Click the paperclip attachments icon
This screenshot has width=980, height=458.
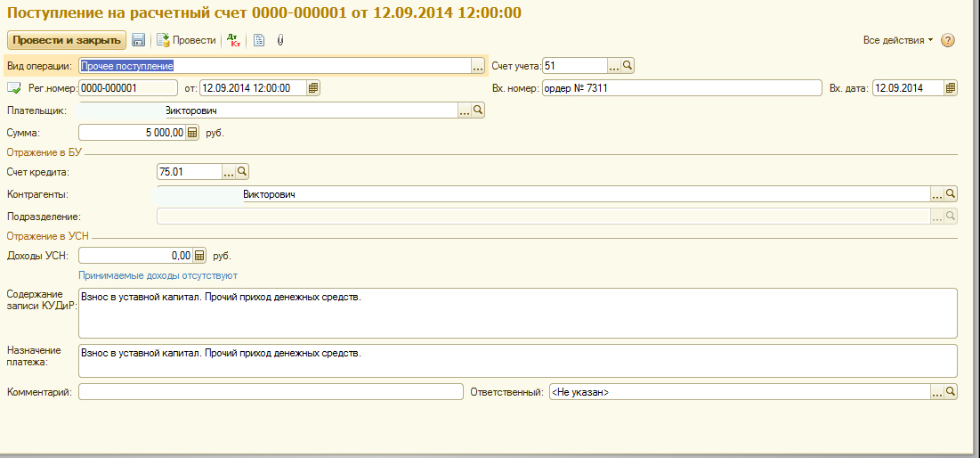pyautogui.click(x=280, y=40)
